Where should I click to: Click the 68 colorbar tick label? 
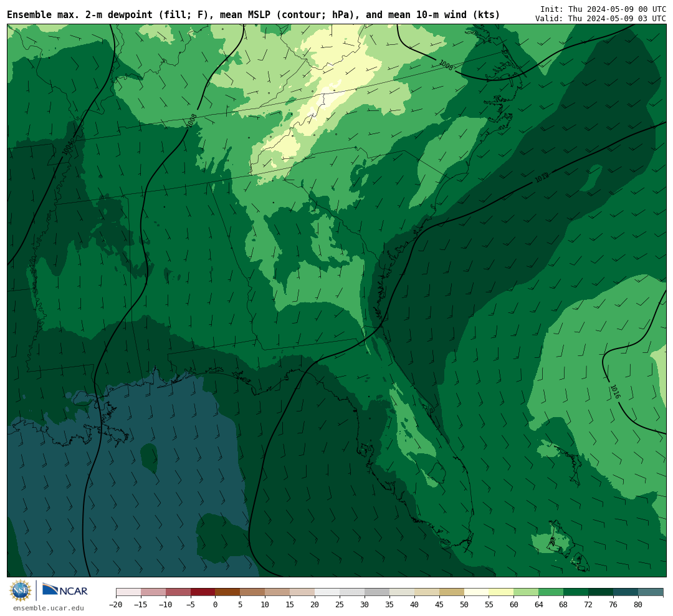pyautogui.click(x=564, y=605)
